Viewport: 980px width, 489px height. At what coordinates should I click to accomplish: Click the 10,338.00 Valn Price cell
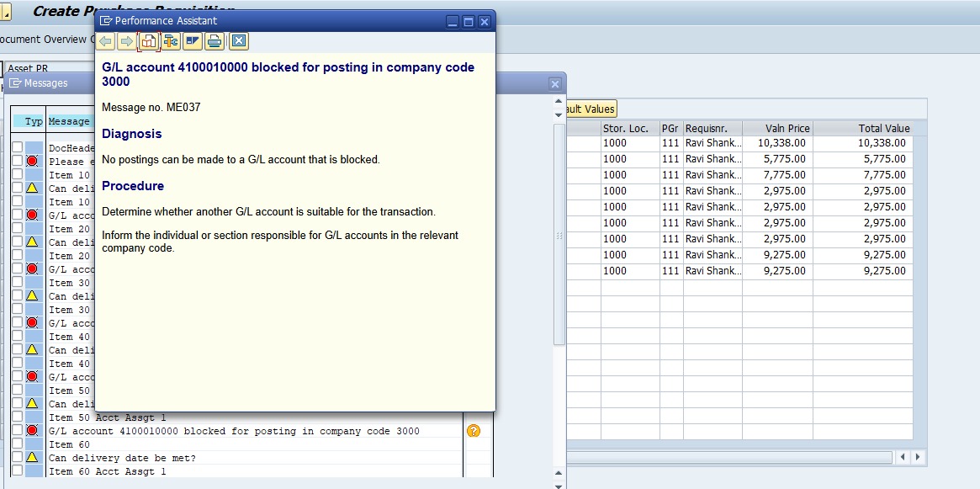(777, 143)
